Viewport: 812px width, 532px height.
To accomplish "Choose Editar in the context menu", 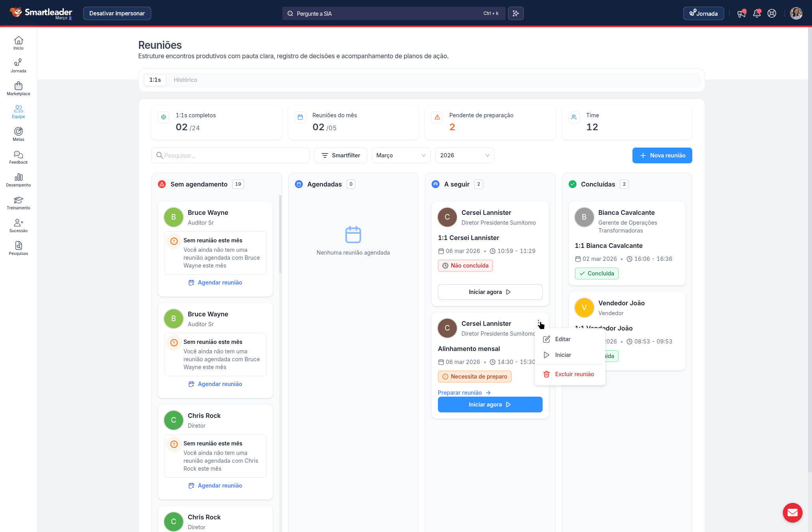I will (x=562, y=339).
